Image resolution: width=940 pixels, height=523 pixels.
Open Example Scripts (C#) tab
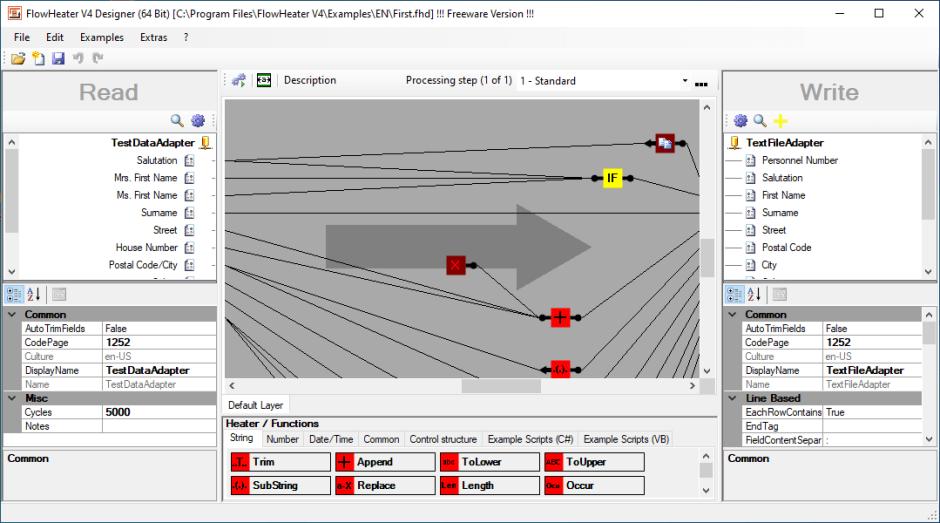pyautogui.click(x=531, y=439)
